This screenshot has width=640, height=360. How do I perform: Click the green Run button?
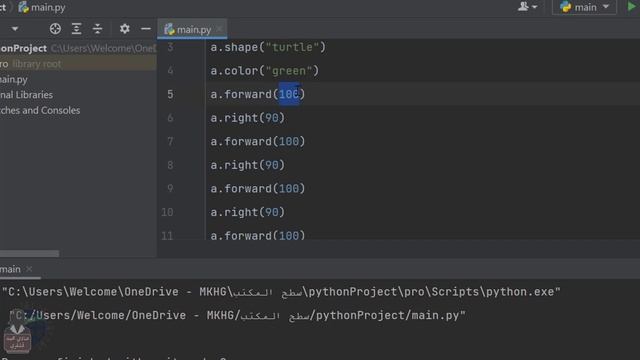[x=631, y=7]
